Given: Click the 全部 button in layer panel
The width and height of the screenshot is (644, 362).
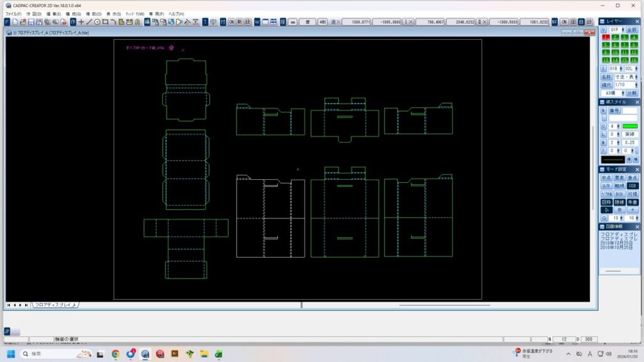Looking at the screenshot, I should point(632,30).
